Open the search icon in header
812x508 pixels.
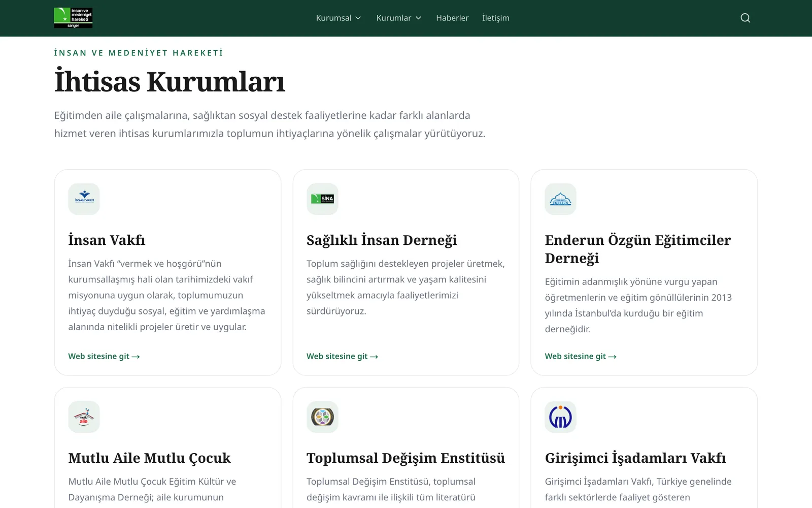745,18
